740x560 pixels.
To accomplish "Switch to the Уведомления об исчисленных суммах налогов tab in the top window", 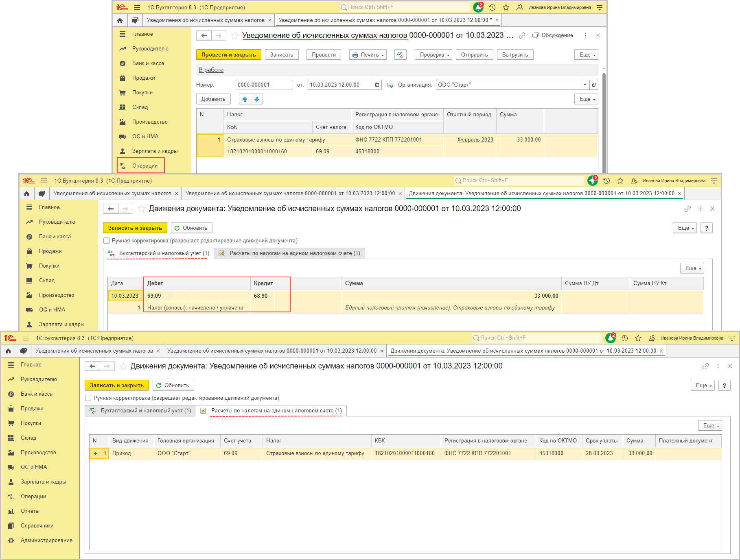I will [206, 20].
